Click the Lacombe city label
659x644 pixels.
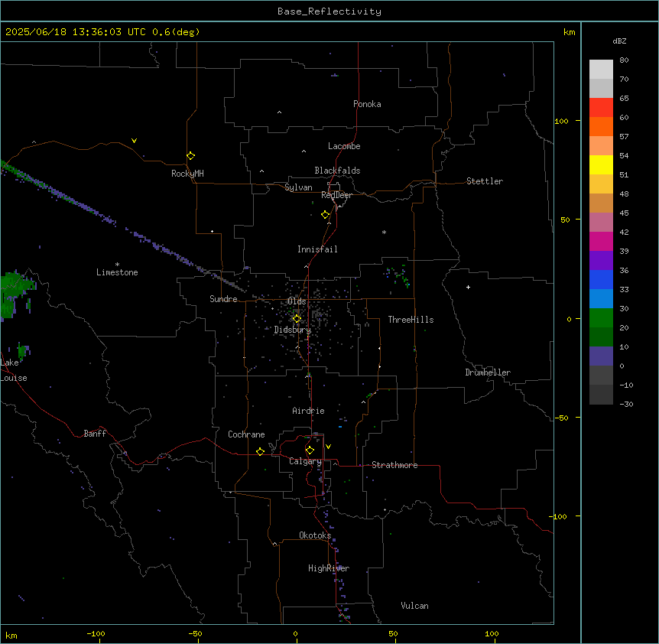click(344, 146)
